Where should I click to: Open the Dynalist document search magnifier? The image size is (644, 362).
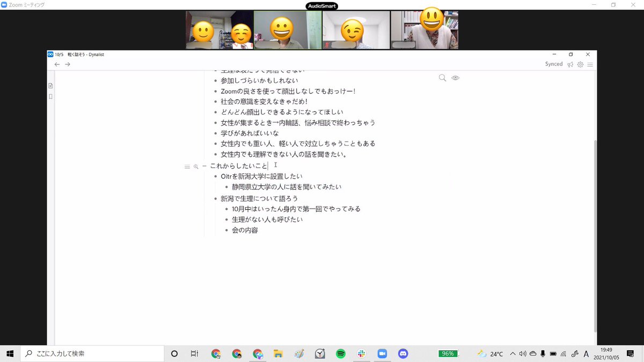pyautogui.click(x=442, y=78)
